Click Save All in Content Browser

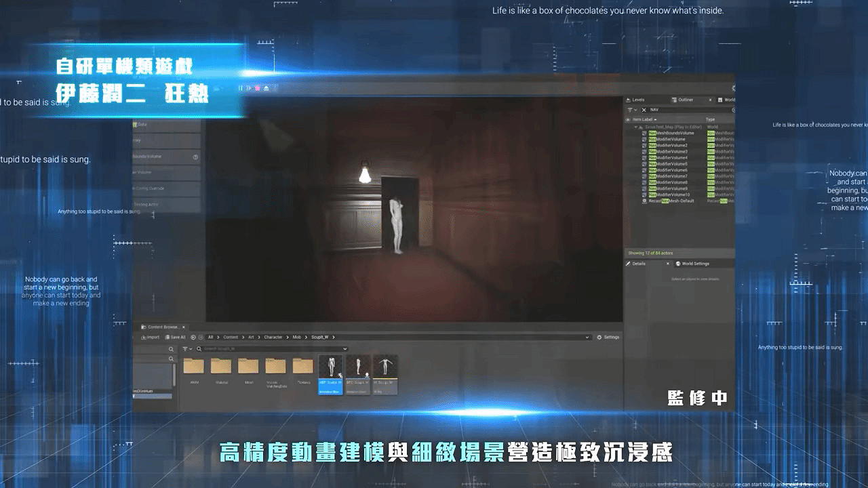(176, 337)
